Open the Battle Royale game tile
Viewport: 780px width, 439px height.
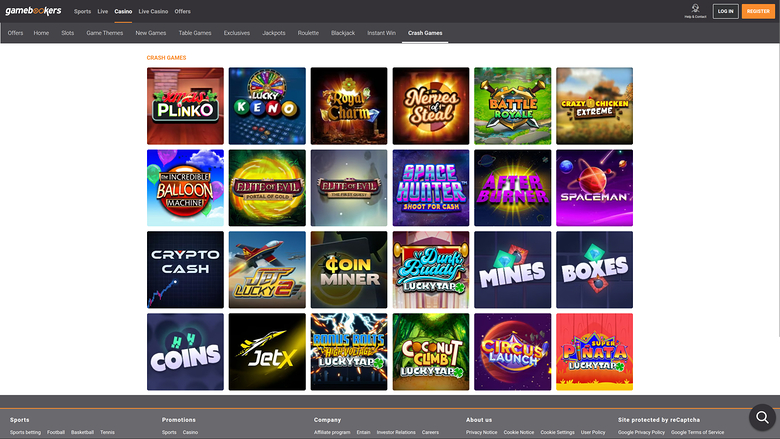512,106
